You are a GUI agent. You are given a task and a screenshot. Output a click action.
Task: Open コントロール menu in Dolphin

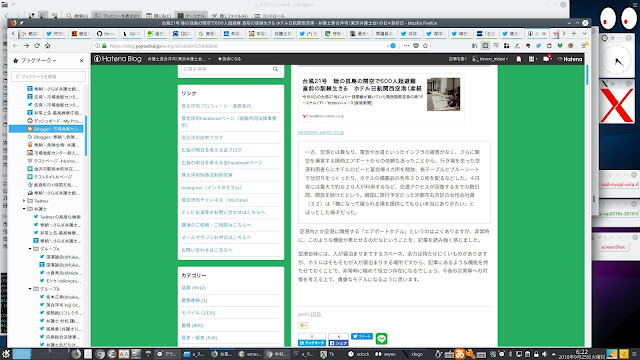(269, 16)
